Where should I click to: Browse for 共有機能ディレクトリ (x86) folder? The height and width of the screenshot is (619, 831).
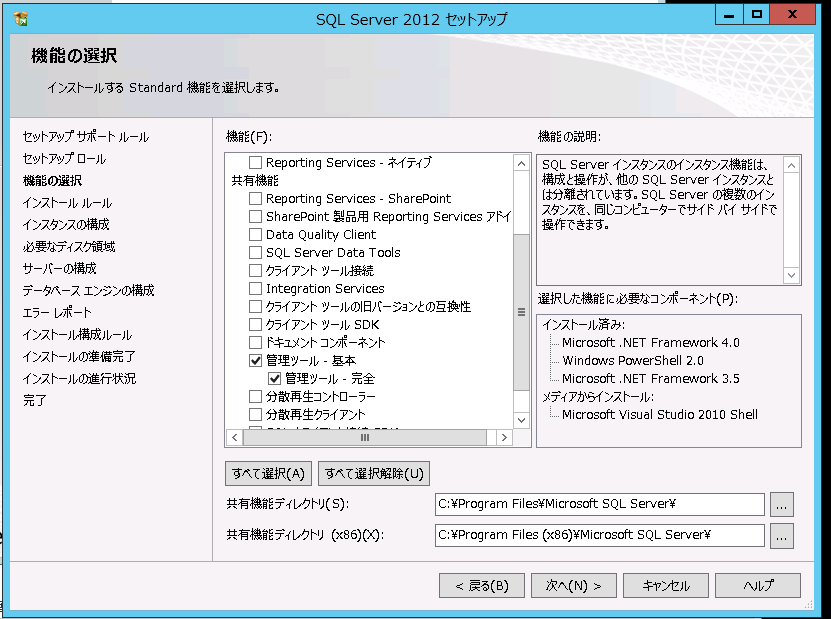pos(782,536)
